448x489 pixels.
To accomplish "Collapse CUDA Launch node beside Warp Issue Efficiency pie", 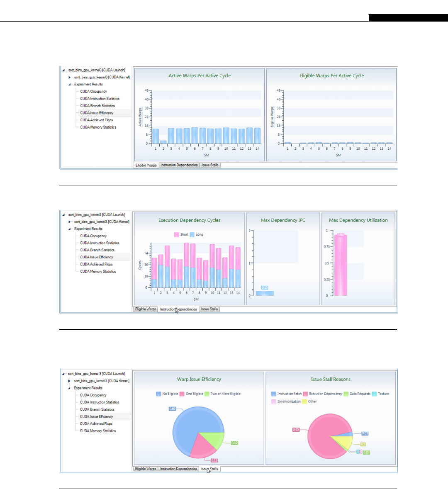I will (63, 374).
